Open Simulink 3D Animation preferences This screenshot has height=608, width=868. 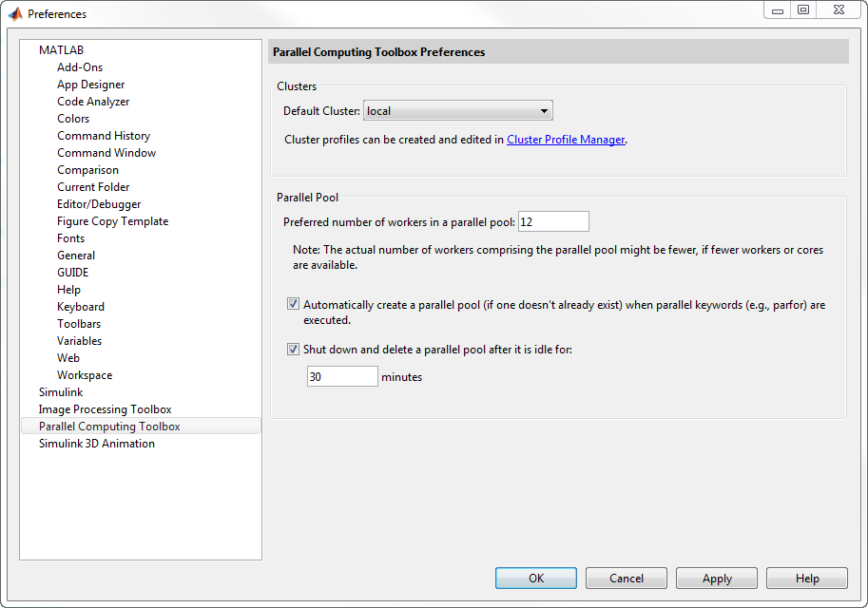pos(96,444)
